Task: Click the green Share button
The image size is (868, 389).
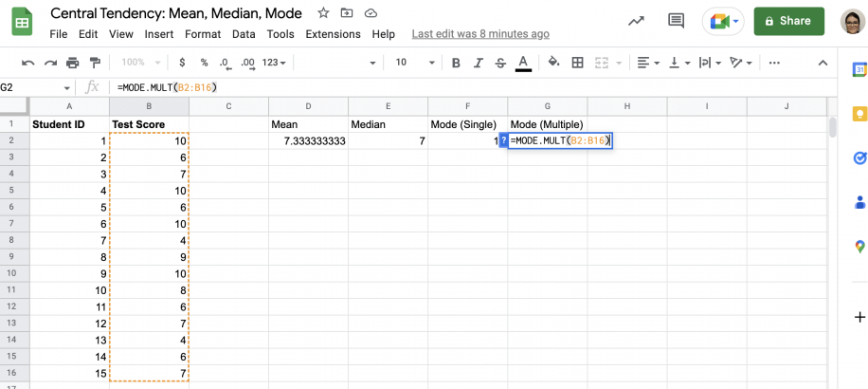Action: tap(788, 21)
